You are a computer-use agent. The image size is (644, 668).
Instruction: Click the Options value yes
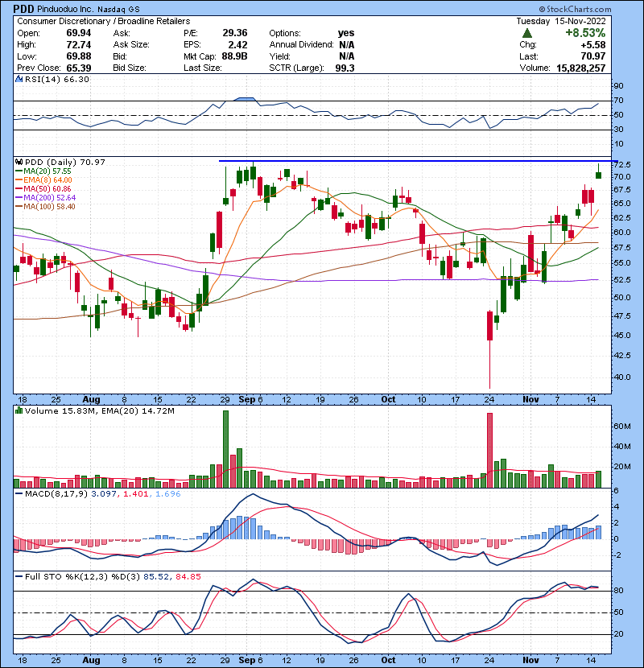click(346, 33)
